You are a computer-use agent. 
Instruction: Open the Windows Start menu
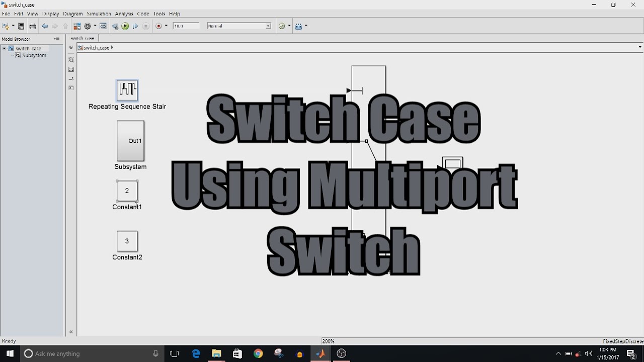pos(10,353)
